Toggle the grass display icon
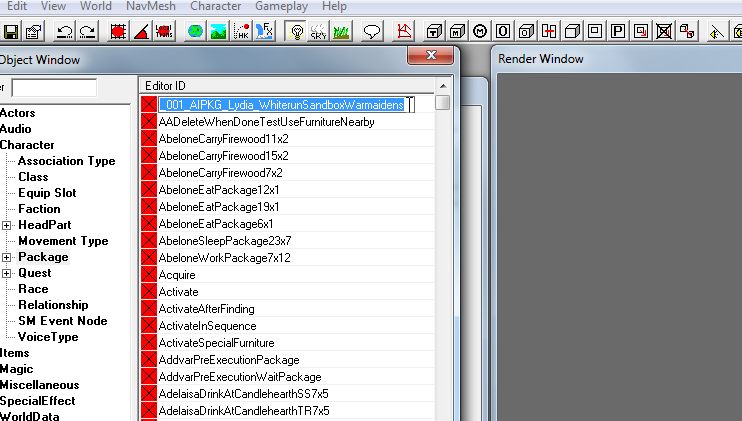742x421 pixels. [341, 32]
